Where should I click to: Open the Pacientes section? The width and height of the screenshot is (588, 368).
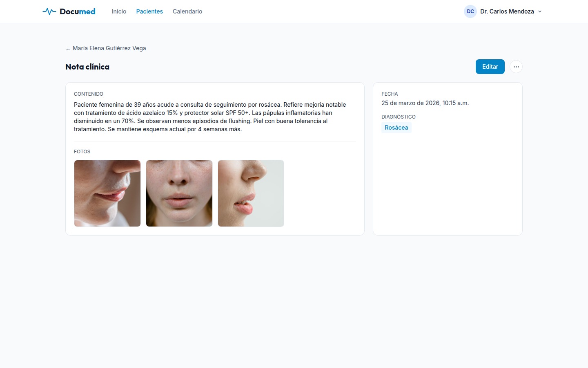click(x=149, y=11)
